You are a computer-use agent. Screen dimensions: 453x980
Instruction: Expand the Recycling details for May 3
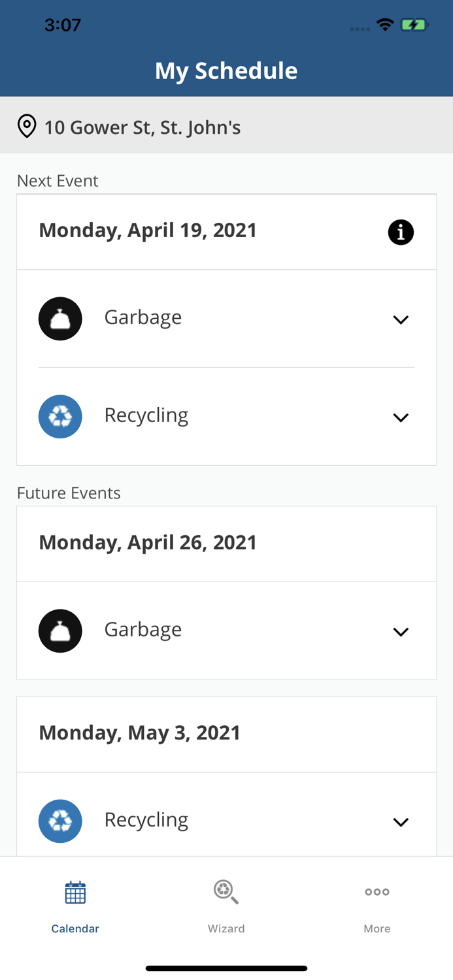point(402,821)
